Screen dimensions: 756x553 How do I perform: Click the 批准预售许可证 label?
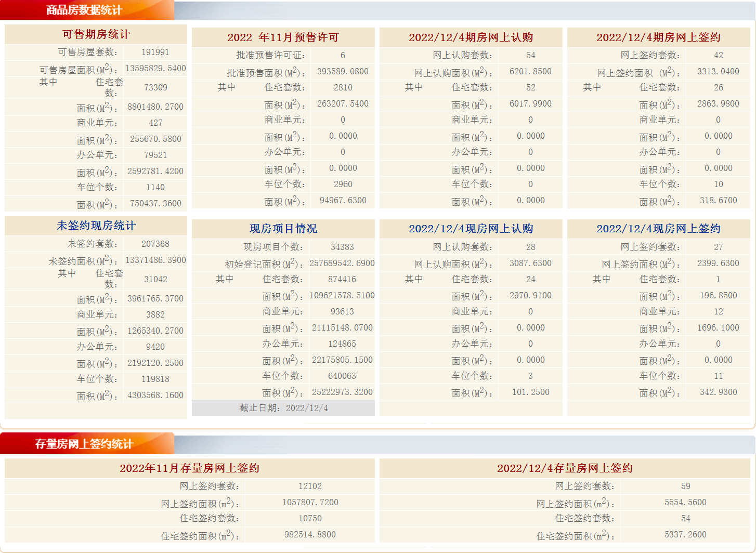point(270,55)
